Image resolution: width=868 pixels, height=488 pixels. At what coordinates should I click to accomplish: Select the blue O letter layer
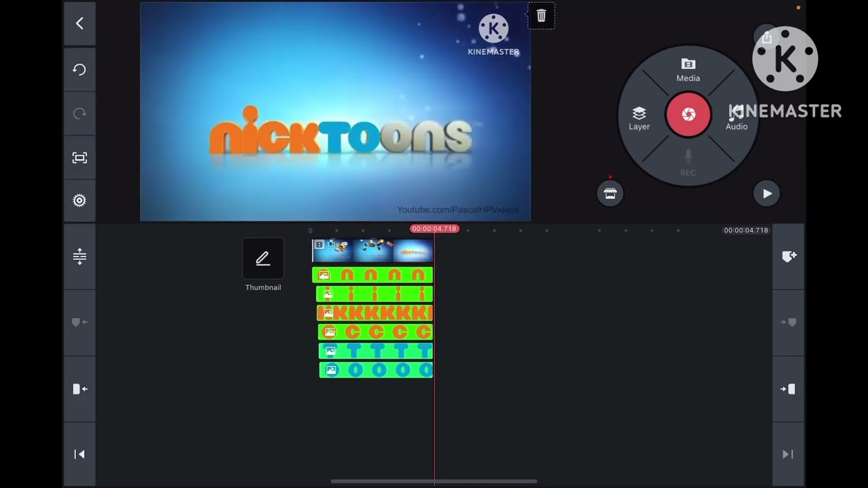click(376, 370)
